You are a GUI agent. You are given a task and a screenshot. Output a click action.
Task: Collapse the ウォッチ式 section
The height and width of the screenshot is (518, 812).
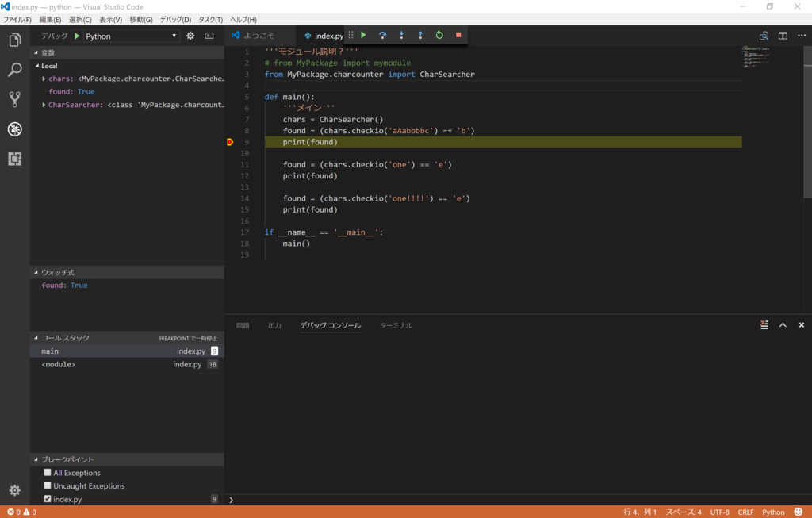36,272
